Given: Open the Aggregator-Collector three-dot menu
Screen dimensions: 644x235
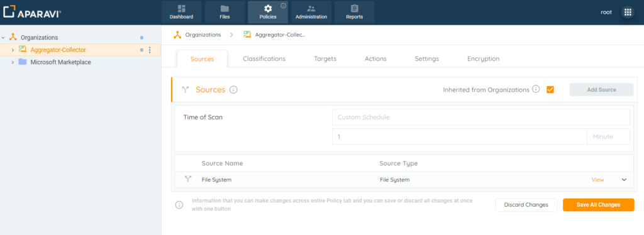Looking at the screenshot, I should tap(150, 50).
